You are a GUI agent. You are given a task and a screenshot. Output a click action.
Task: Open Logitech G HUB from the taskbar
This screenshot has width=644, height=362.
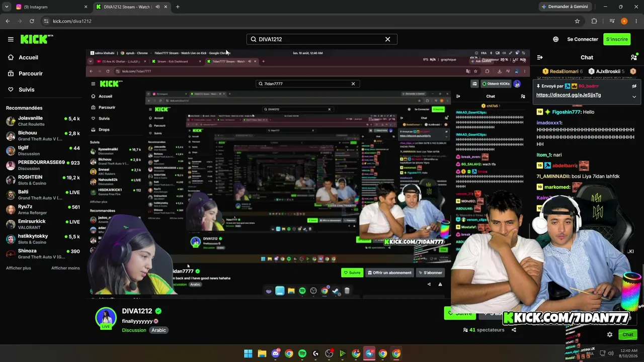point(315,353)
